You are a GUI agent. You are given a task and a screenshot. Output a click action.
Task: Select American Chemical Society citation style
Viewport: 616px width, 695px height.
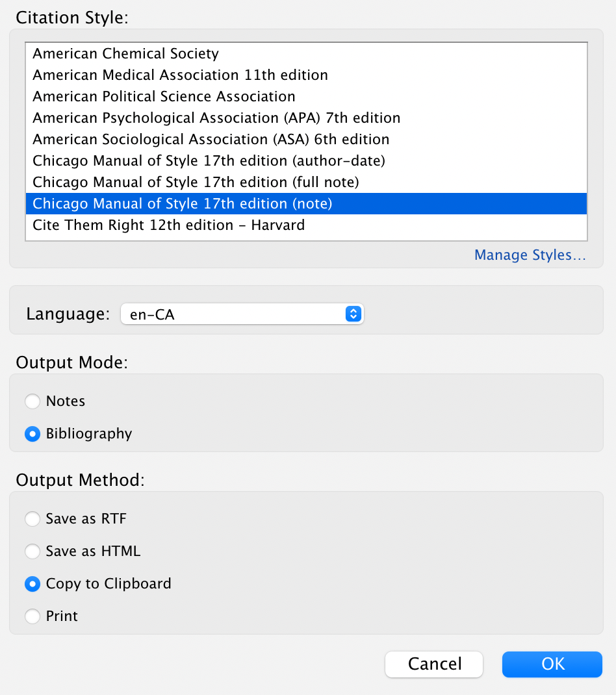tap(307, 54)
